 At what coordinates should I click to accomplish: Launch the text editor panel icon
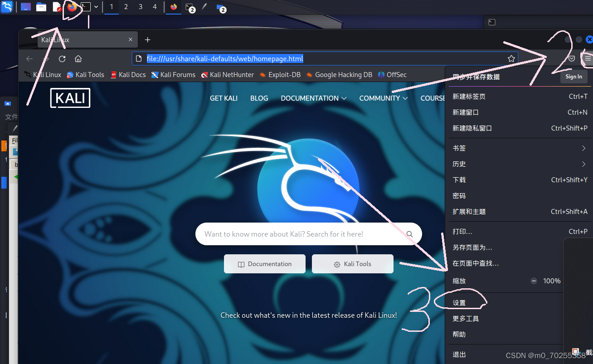[x=57, y=7]
